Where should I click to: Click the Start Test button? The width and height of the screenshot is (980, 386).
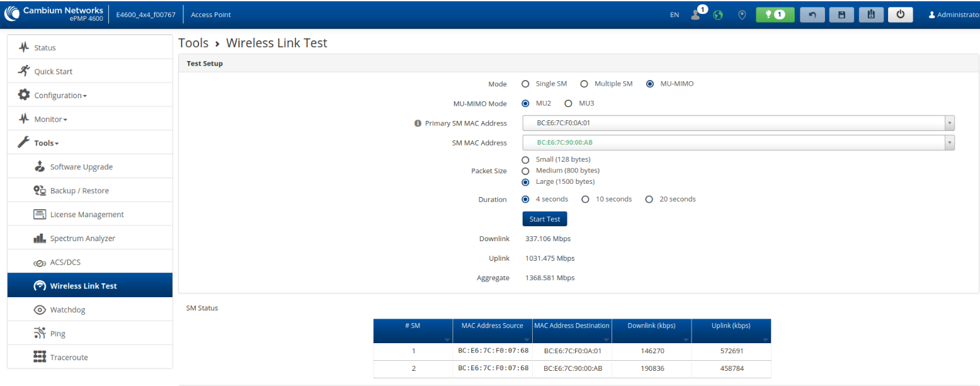click(x=545, y=219)
